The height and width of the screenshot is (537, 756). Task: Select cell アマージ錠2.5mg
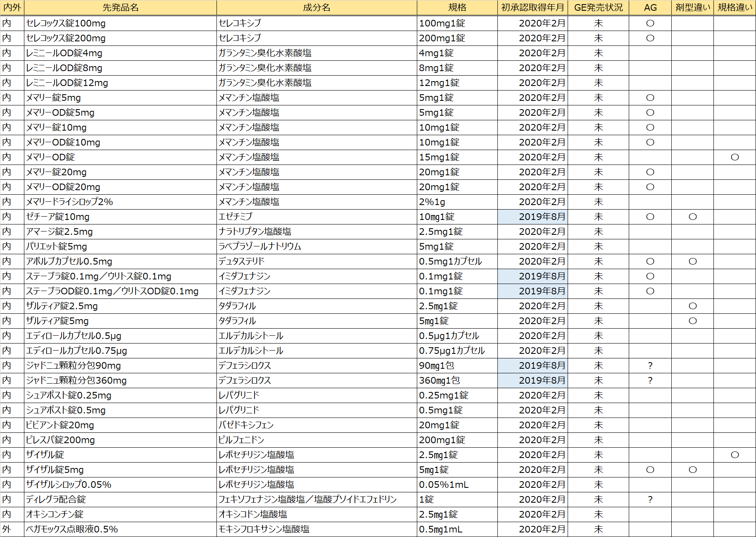pos(120,232)
